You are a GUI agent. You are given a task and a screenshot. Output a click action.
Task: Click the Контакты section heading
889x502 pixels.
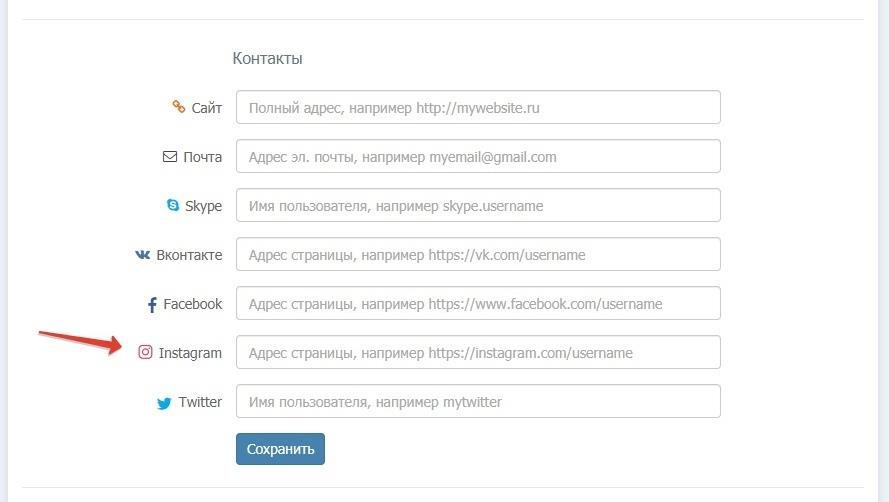click(x=267, y=58)
